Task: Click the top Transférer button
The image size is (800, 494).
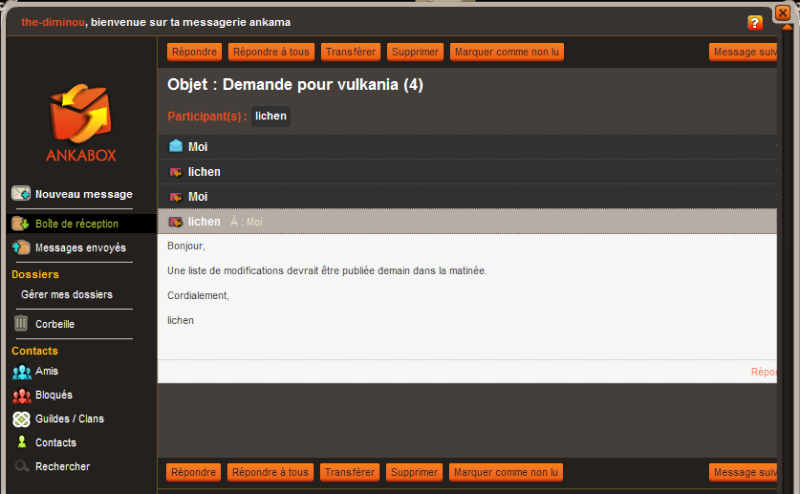Action: click(351, 52)
